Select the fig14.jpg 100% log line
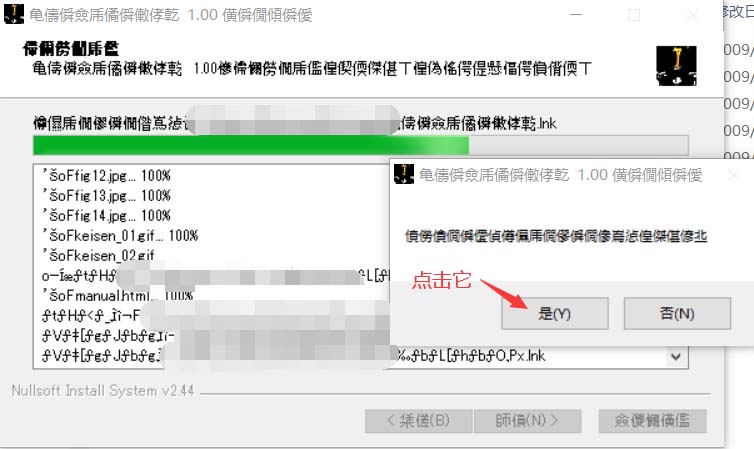Image resolution: width=754 pixels, height=449 pixels. pos(106,215)
